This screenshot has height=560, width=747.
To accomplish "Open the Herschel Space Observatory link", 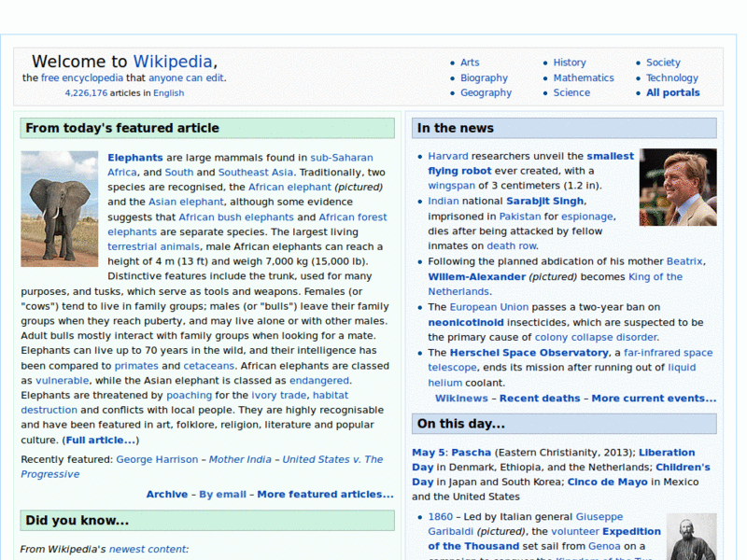I will [x=529, y=353].
